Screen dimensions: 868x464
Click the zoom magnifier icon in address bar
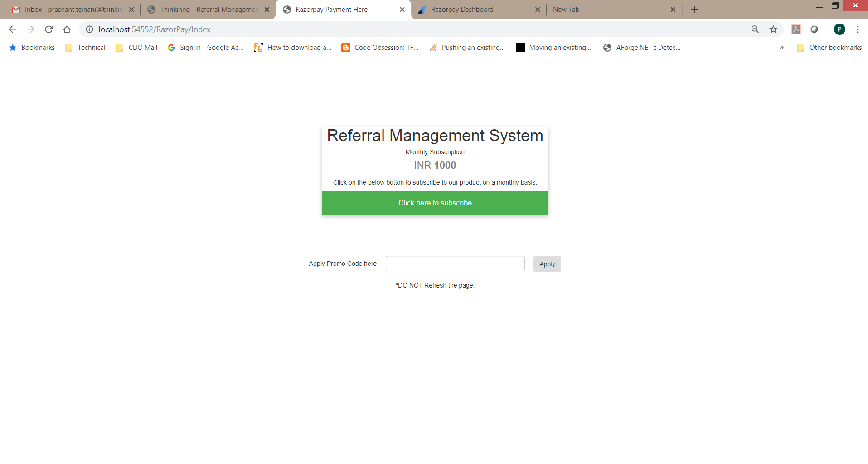[755, 29]
